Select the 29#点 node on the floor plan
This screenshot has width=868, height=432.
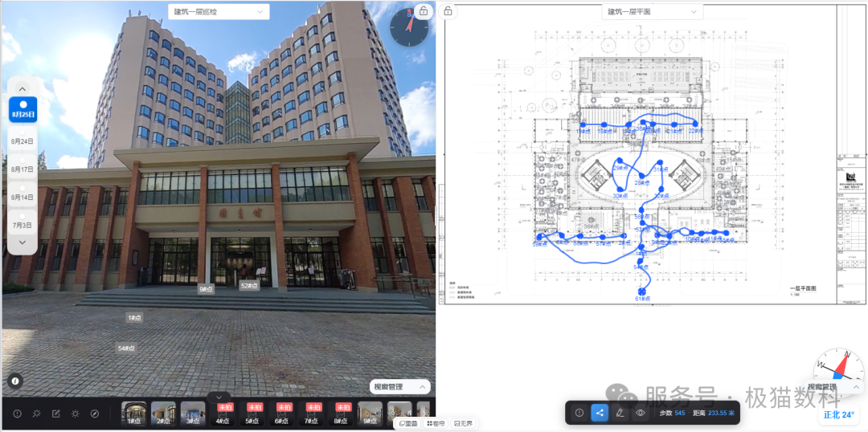620,161
